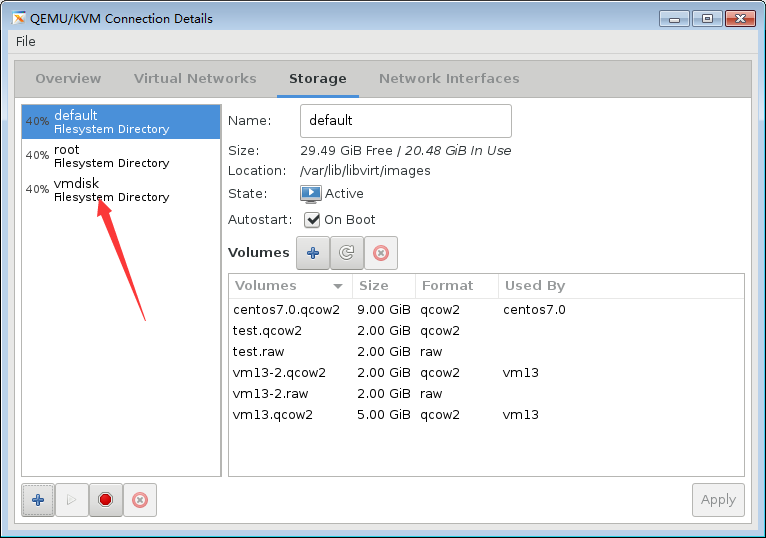Select the Storage tab

click(x=318, y=79)
